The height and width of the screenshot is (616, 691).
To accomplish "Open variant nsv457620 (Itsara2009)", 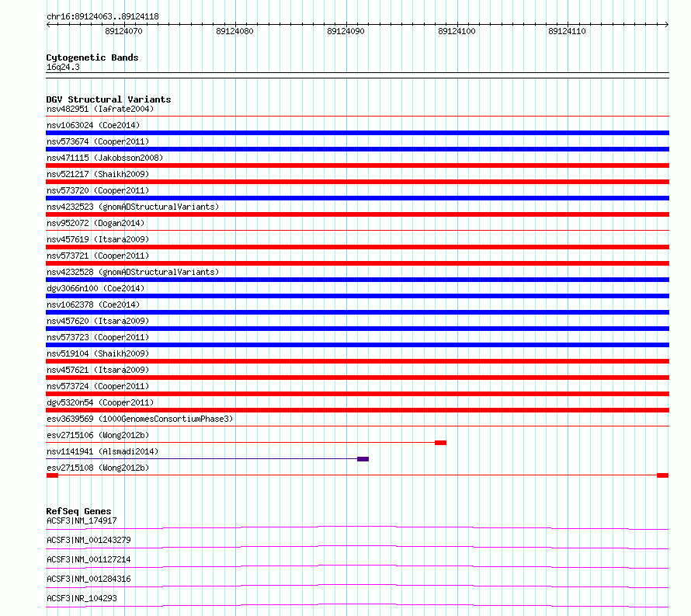I will point(98,321).
